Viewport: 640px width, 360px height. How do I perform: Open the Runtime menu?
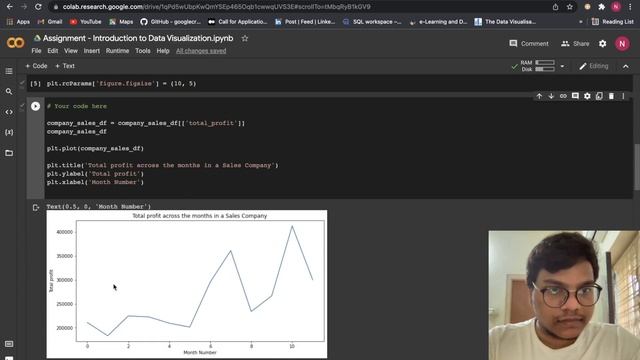117,51
